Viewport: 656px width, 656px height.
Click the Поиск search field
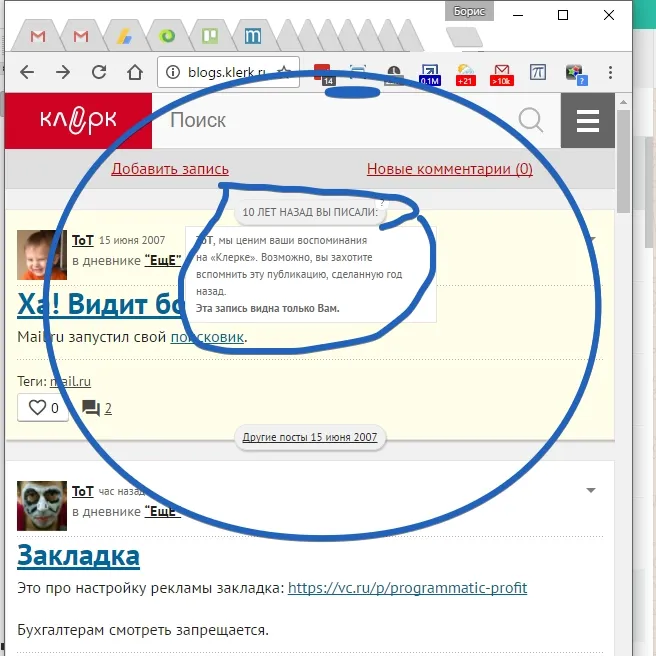(330, 121)
